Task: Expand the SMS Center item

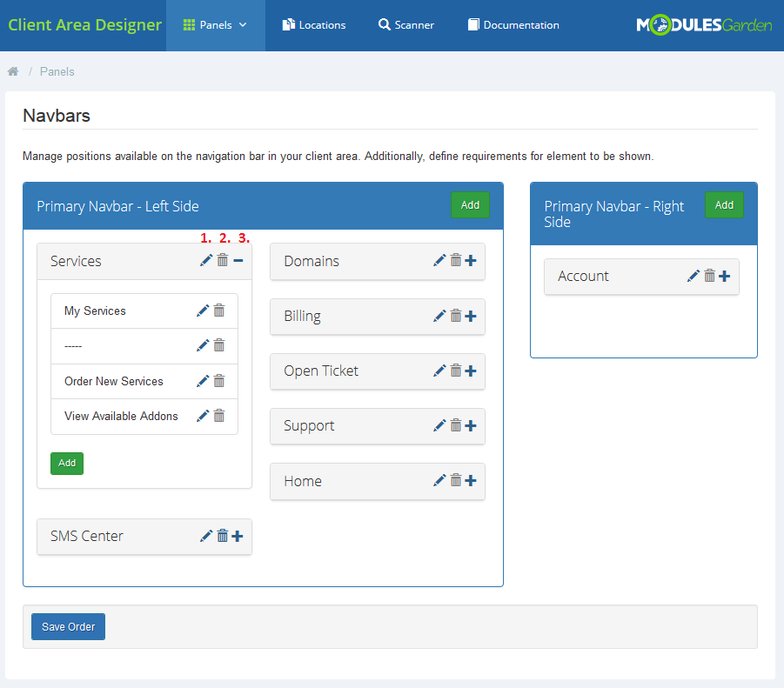Action: point(238,536)
